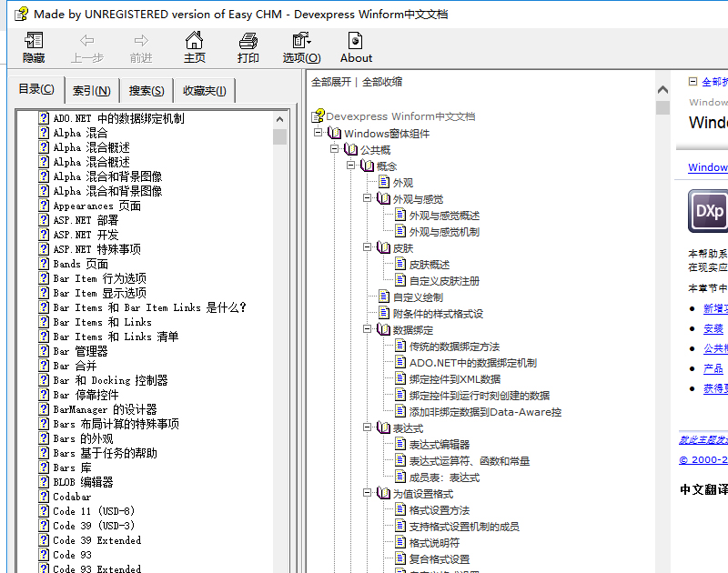Open 附条件的样式格式设 topic
Viewport: 728px width, 573px height.
pos(438,314)
